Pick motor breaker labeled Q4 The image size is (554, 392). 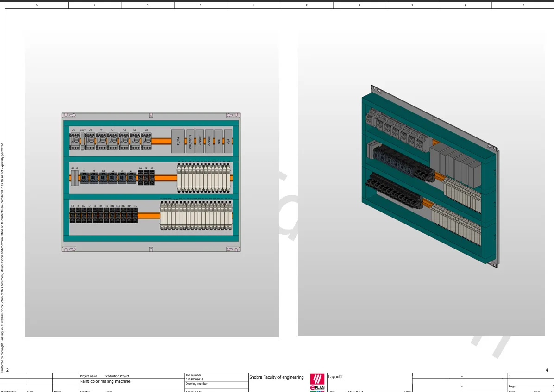113,141
